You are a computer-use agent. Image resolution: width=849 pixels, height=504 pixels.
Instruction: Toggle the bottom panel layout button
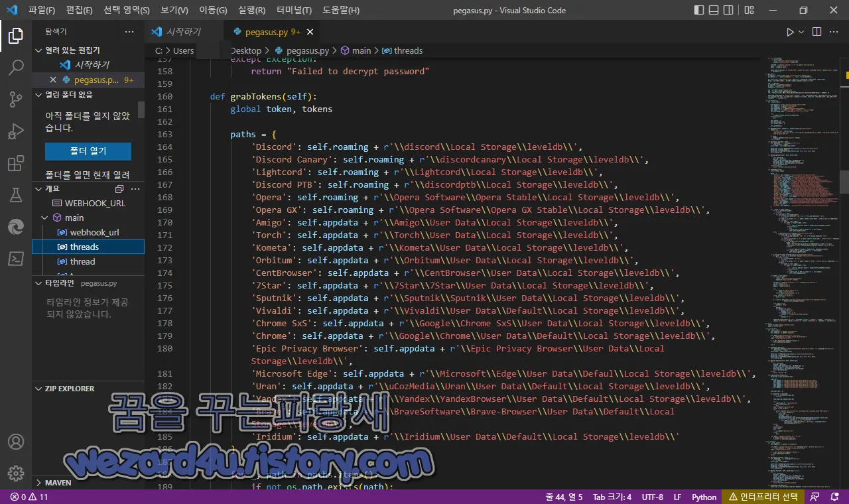tap(714, 10)
